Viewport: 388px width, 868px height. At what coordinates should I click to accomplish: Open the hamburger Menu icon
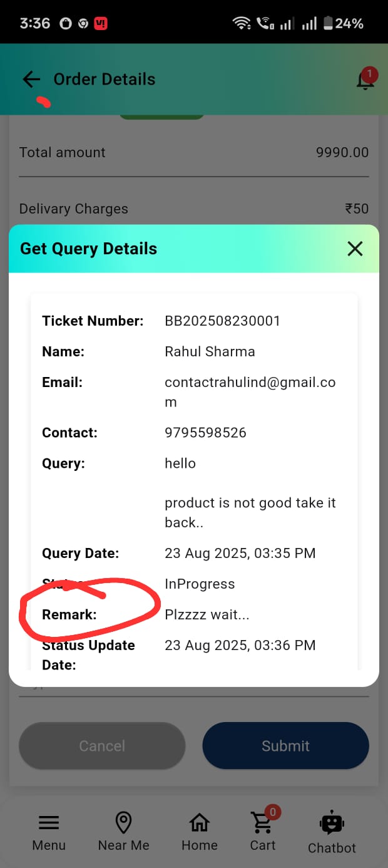point(49,823)
